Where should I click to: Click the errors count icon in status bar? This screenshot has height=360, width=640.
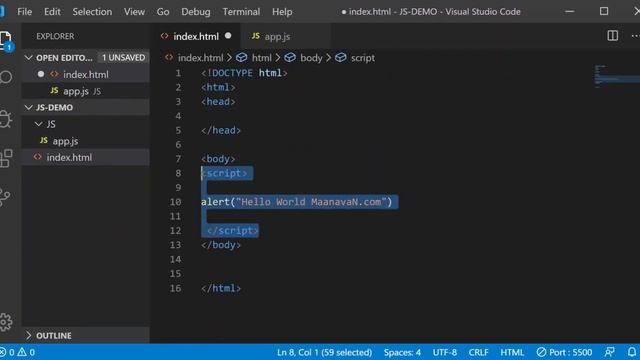pos(3,352)
